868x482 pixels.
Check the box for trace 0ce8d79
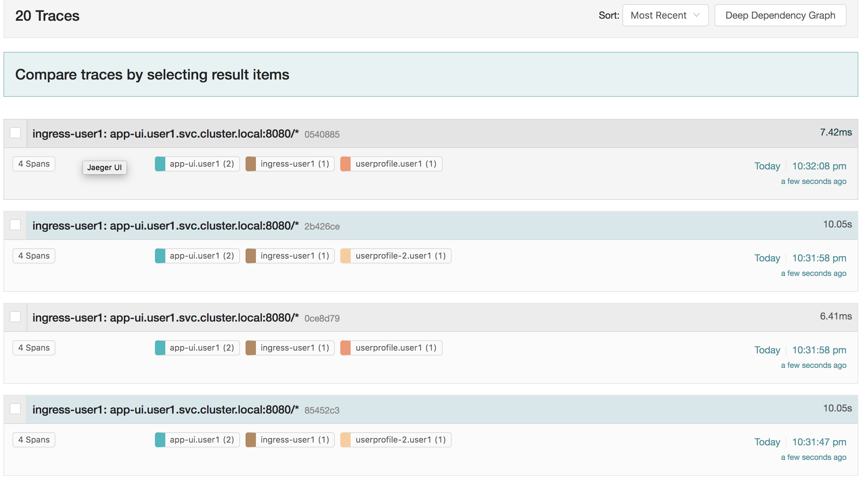click(15, 317)
